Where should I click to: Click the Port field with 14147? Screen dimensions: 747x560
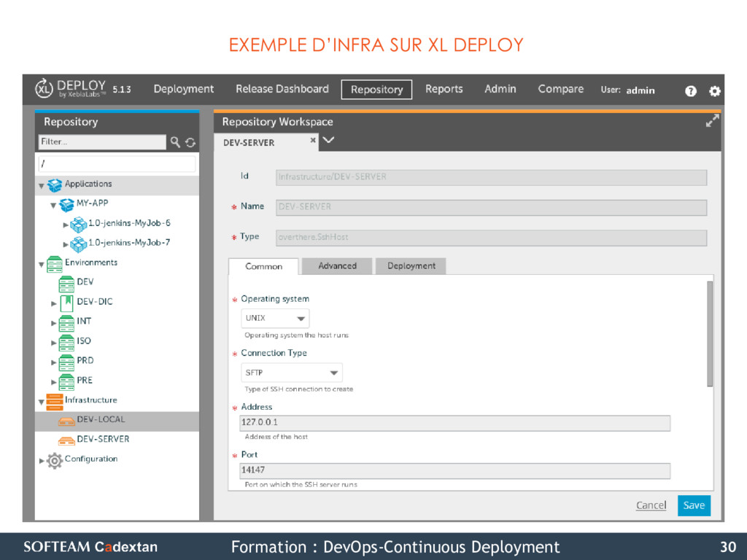click(x=455, y=470)
